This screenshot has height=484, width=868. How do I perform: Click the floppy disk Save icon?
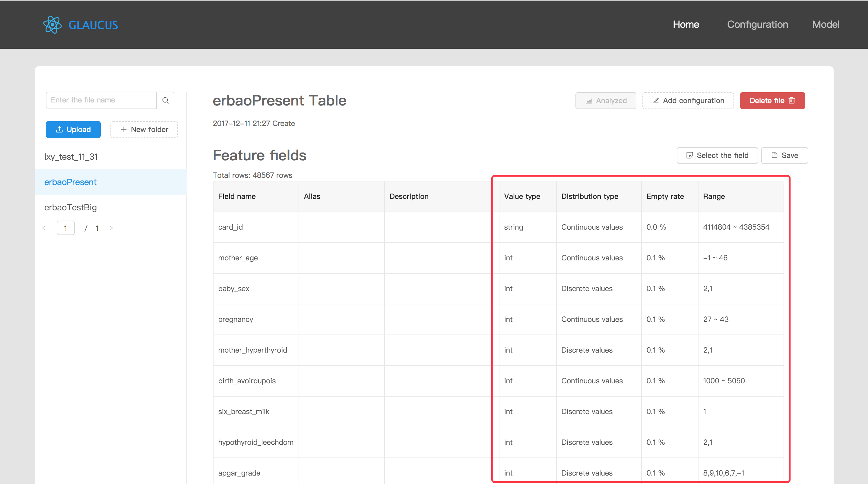pos(774,155)
